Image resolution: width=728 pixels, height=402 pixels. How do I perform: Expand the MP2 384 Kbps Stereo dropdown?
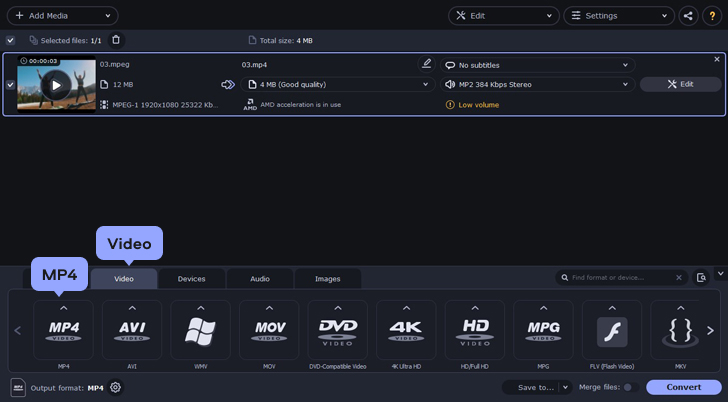pos(537,84)
